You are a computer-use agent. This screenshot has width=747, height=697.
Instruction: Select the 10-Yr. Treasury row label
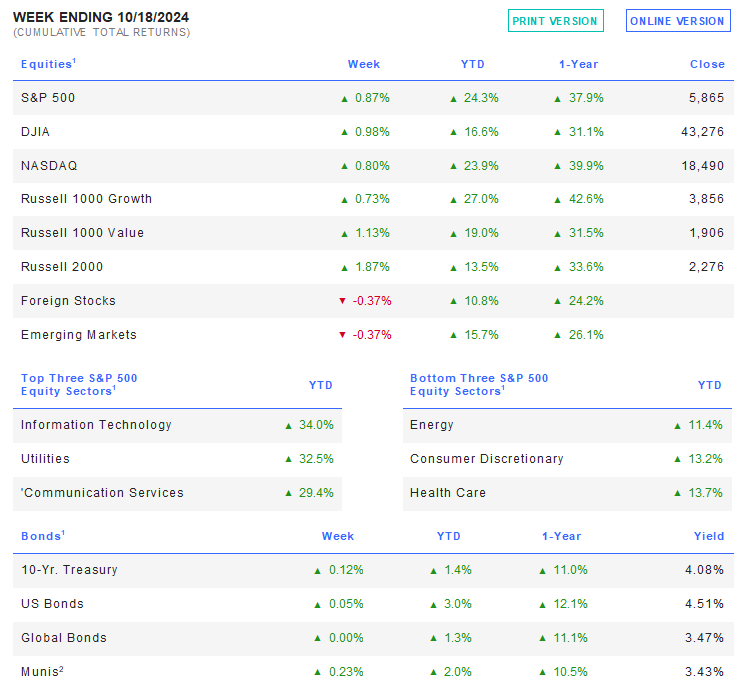tap(70, 570)
